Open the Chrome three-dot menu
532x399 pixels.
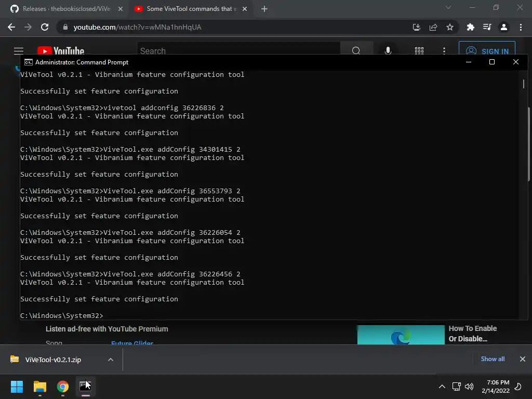pos(521,27)
